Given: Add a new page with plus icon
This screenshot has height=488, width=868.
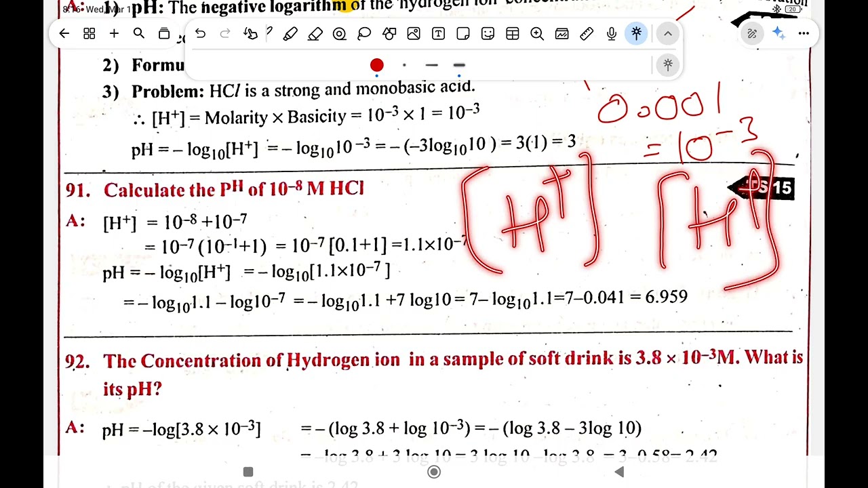Looking at the screenshot, I should pos(114,33).
